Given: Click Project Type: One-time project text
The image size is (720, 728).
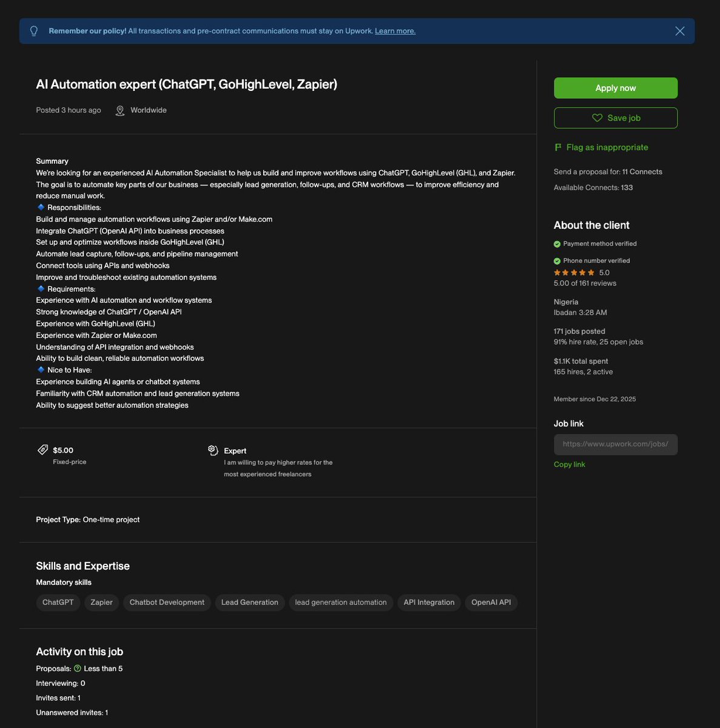Looking at the screenshot, I should tap(88, 519).
